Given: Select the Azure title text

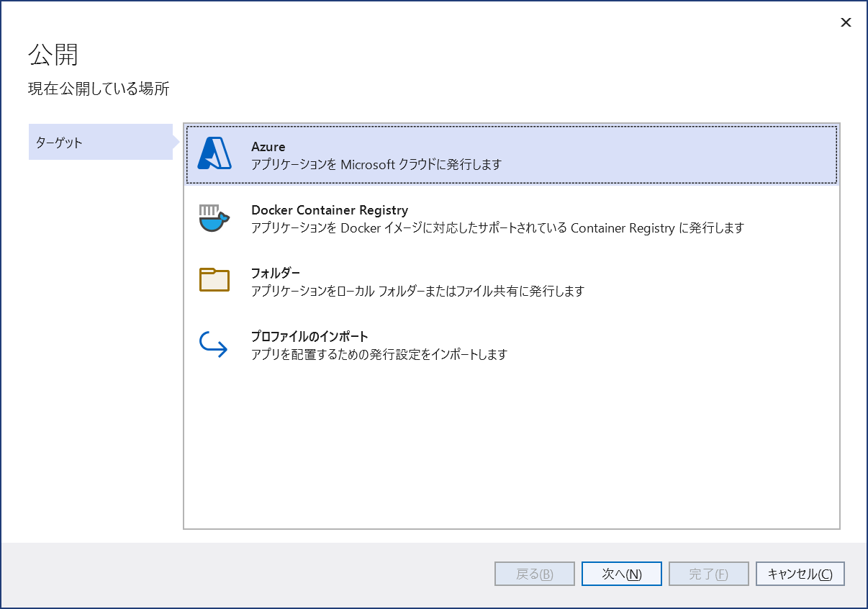Looking at the screenshot, I should [268, 147].
